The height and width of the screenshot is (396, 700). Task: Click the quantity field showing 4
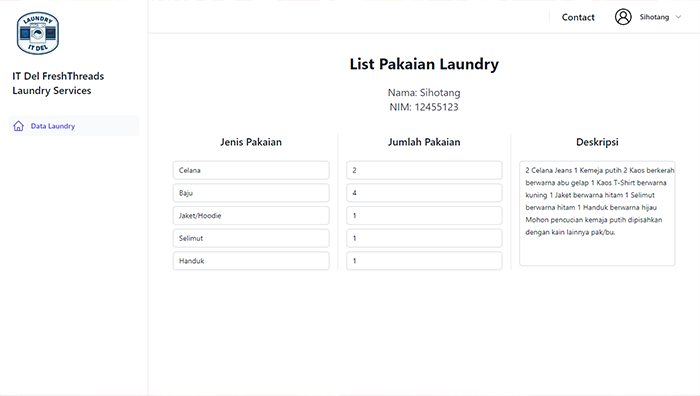[x=424, y=193]
